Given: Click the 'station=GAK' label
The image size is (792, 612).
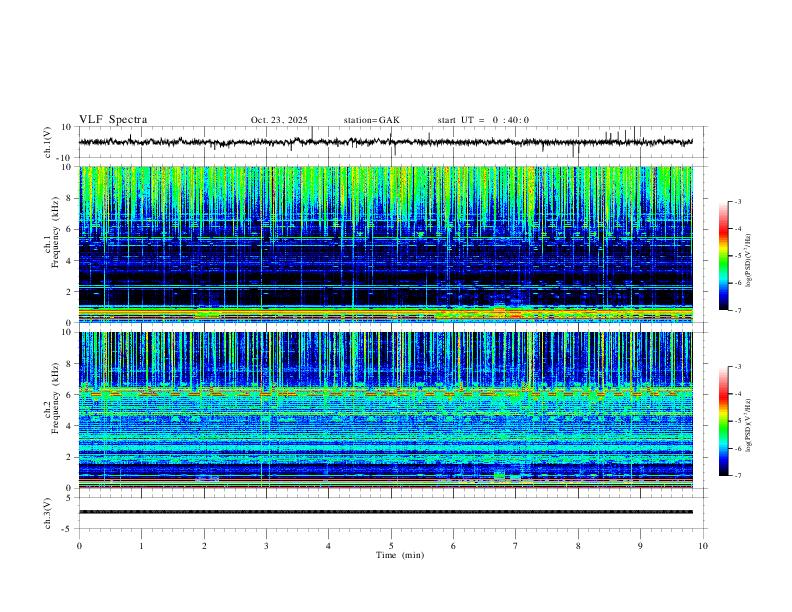Looking at the screenshot, I should click(x=371, y=120).
